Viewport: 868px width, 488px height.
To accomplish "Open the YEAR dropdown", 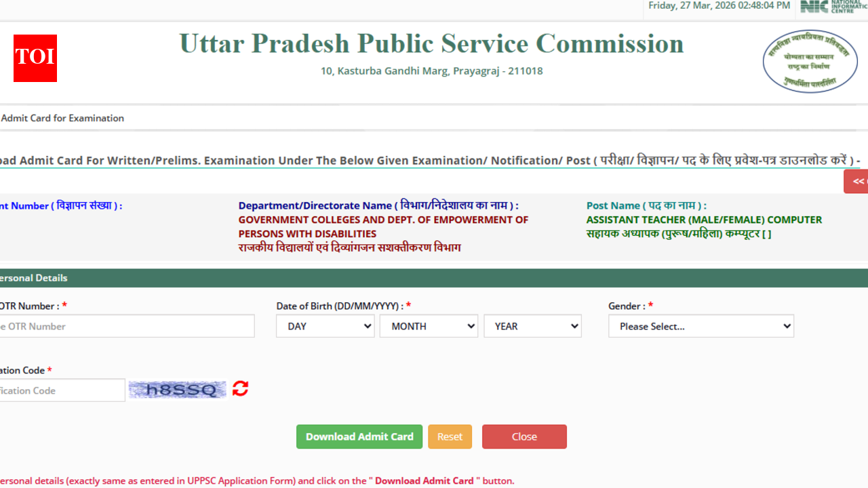I will (x=532, y=326).
